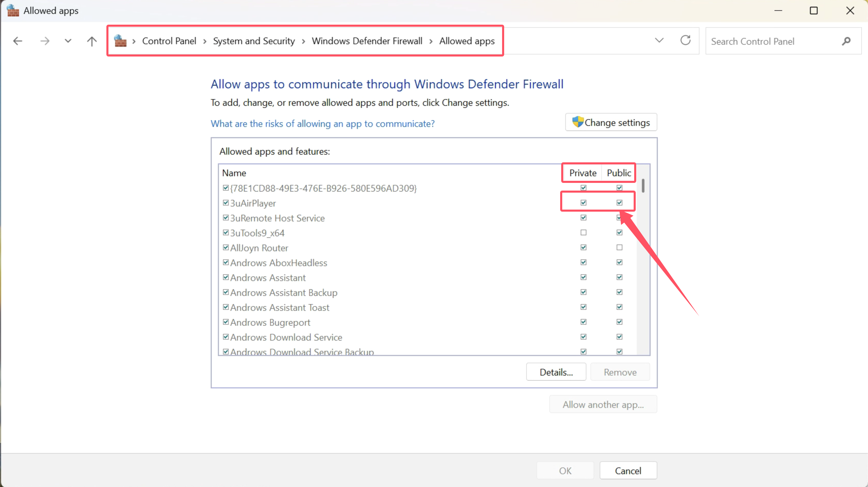The image size is (868, 487).
Task: Expand the chevron after Windows Defender Firewall
Action: (x=431, y=41)
